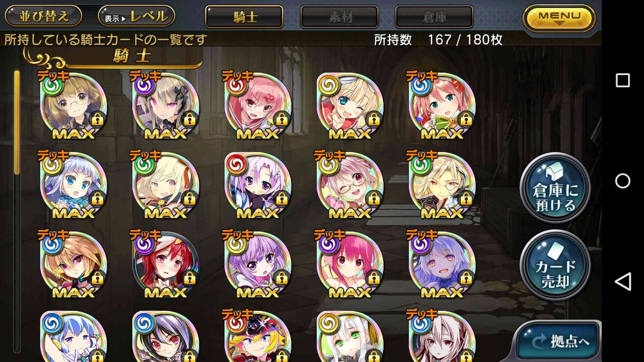Switch to the 倉庫 tab
The width and height of the screenshot is (644, 362).
[x=434, y=17]
